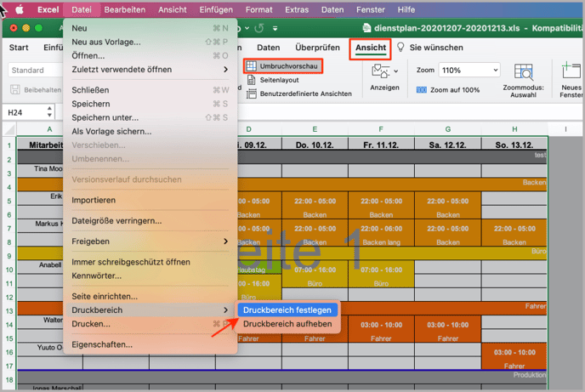The width and height of the screenshot is (585, 392).
Task: Click Zoommodus: Auswahl icon
Action: pos(523,71)
